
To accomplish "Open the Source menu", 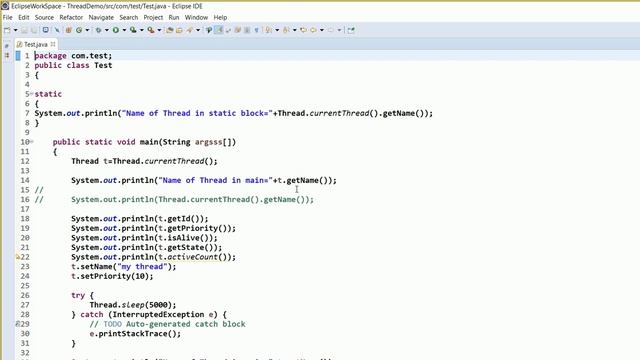I will [x=44, y=17].
